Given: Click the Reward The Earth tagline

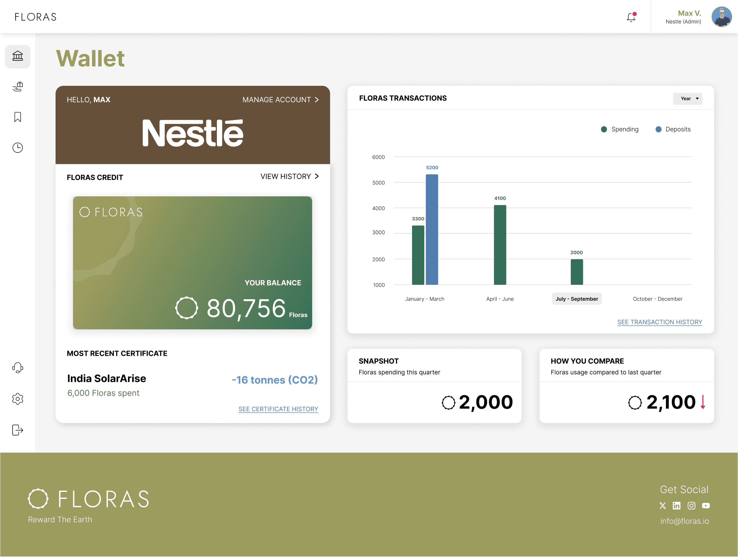Looking at the screenshot, I should coord(60,520).
